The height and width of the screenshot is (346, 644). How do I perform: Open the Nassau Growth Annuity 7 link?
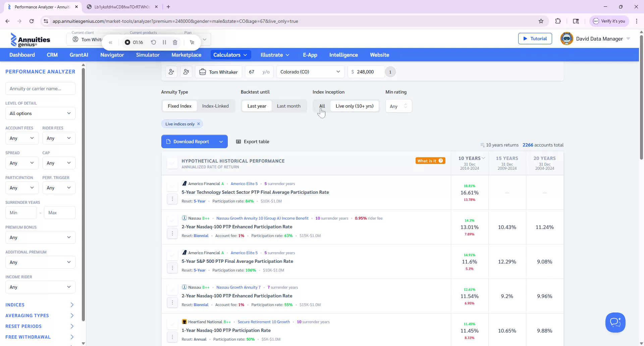coord(238,287)
